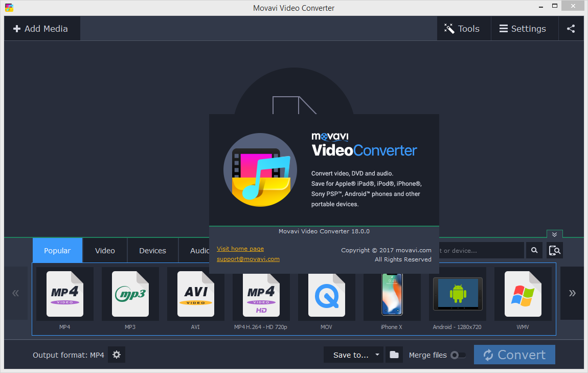Switch to the Video tab
This screenshot has width=588, height=373.
click(105, 250)
